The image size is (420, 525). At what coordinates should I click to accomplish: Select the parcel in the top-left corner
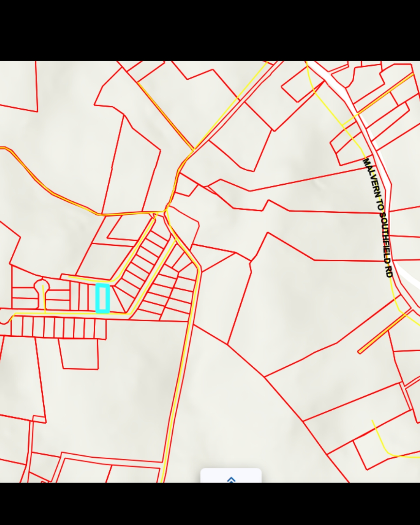pos(17,84)
